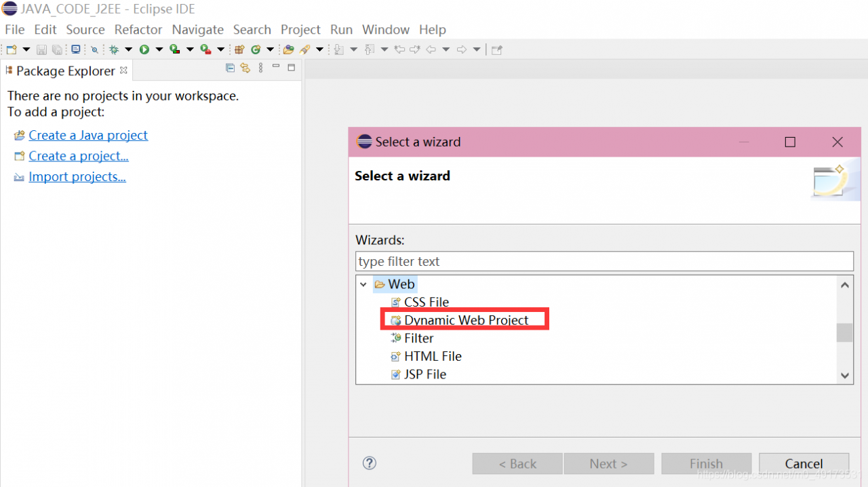Click the wizard list scroll up arrow
Image resolution: width=868 pixels, height=487 pixels.
coord(844,285)
